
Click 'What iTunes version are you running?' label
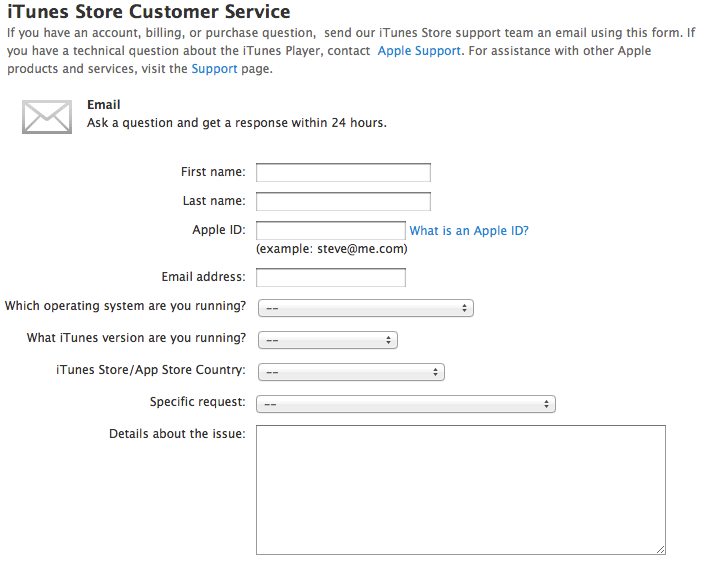(x=136, y=338)
